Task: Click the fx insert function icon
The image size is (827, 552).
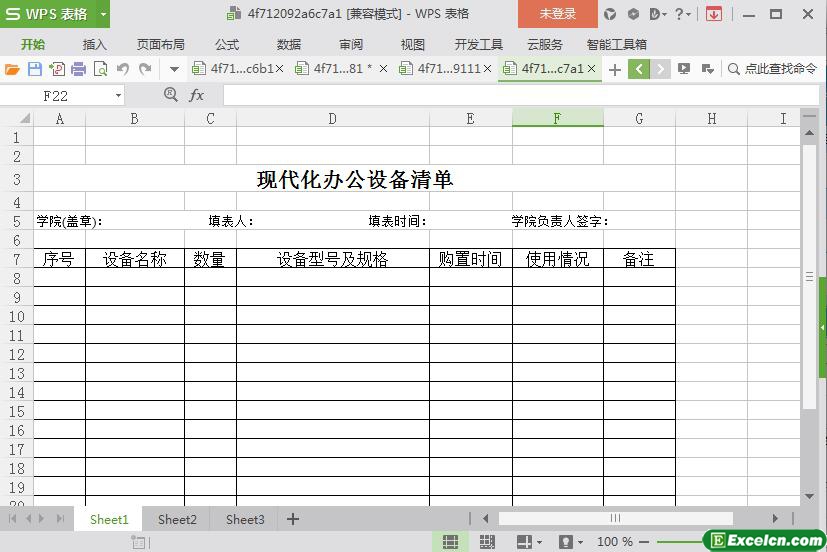Action: [x=196, y=95]
